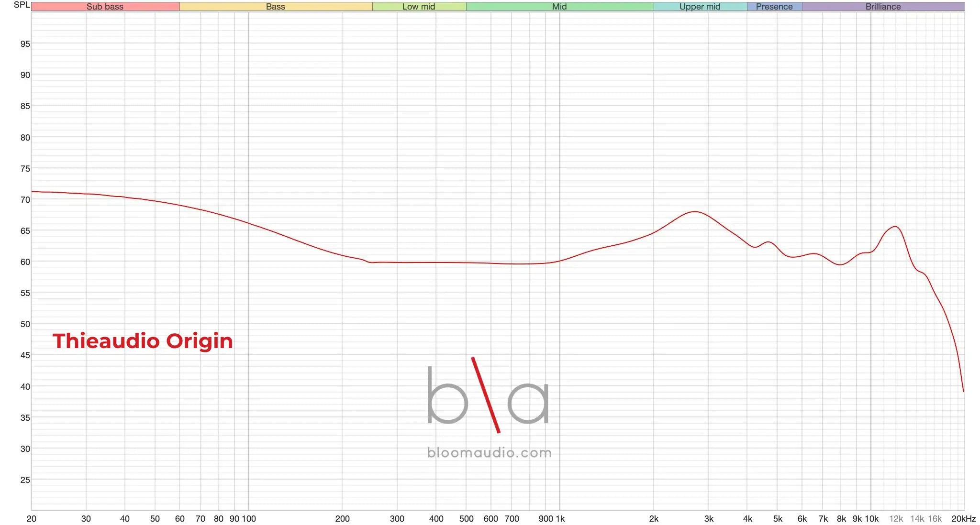Viewport: 980px width, 525px height.
Task: Select the 20 Hz axis label
Action: tap(32, 518)
